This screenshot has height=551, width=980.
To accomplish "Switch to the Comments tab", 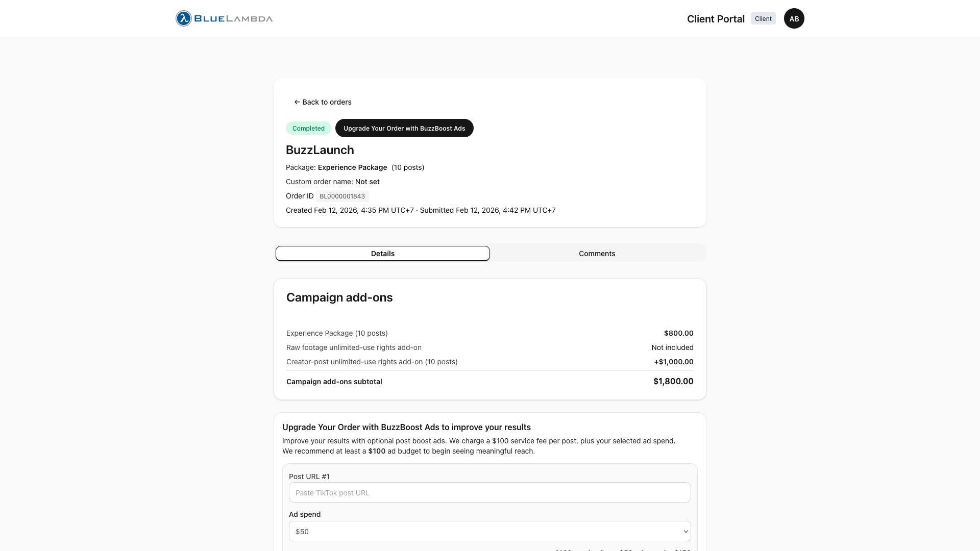I will pos(597,253).
